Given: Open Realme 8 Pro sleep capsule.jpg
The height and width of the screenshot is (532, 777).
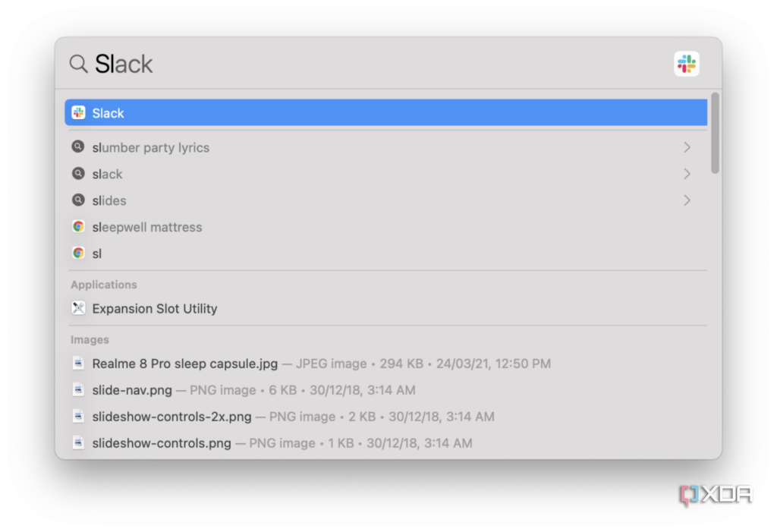Looking at the screenshot, I should pos(386,364).
